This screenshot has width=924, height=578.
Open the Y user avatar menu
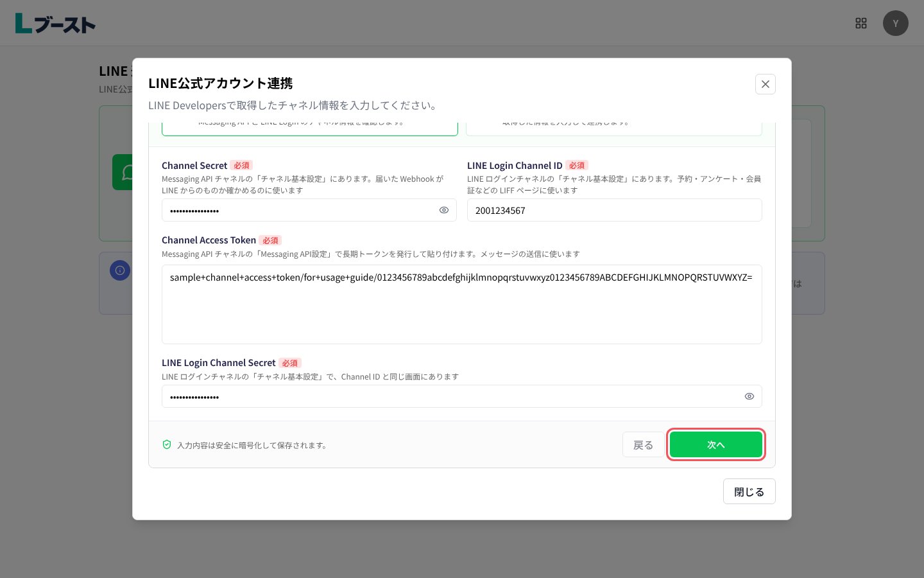click(x=895, y=23)
